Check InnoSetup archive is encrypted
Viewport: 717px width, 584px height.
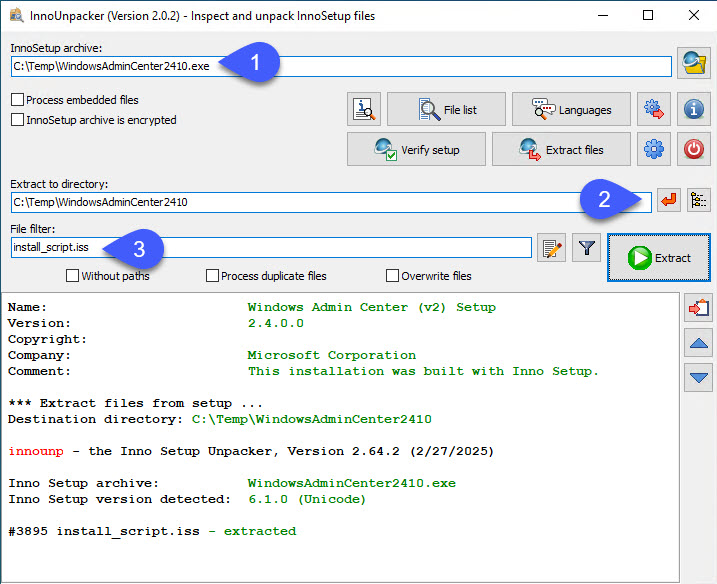tap(18, 120)
